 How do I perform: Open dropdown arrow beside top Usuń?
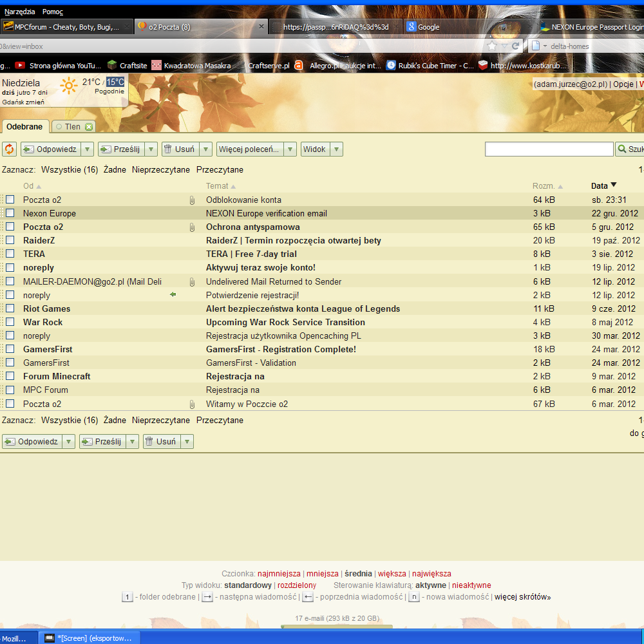click(205, 149)
